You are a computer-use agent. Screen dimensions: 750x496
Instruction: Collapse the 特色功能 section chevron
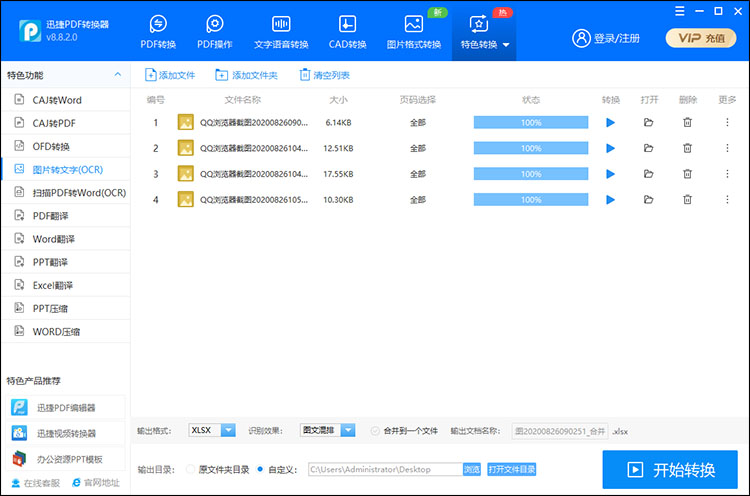click(x=118, y=75)
